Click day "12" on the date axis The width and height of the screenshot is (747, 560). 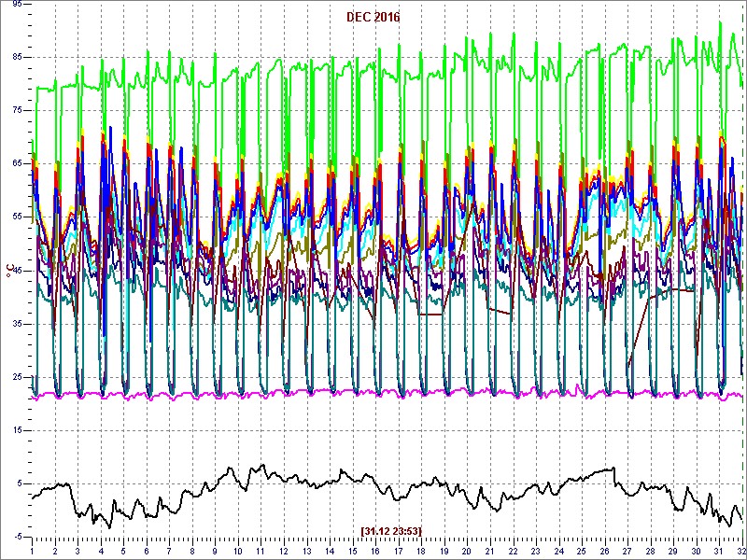coord(284,551)
